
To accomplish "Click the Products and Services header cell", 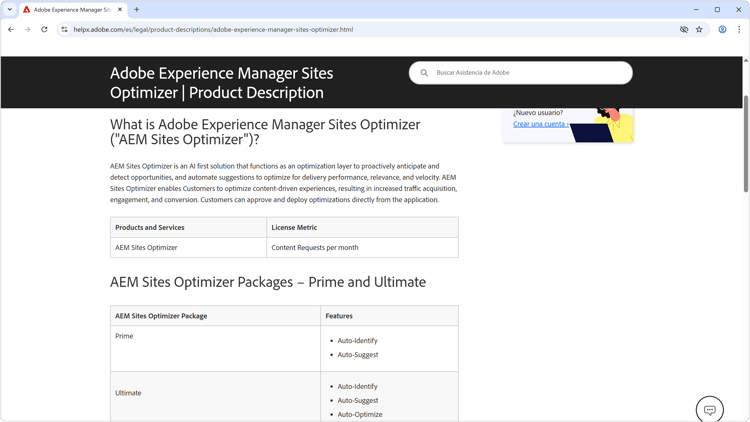I will click(188, 227).
